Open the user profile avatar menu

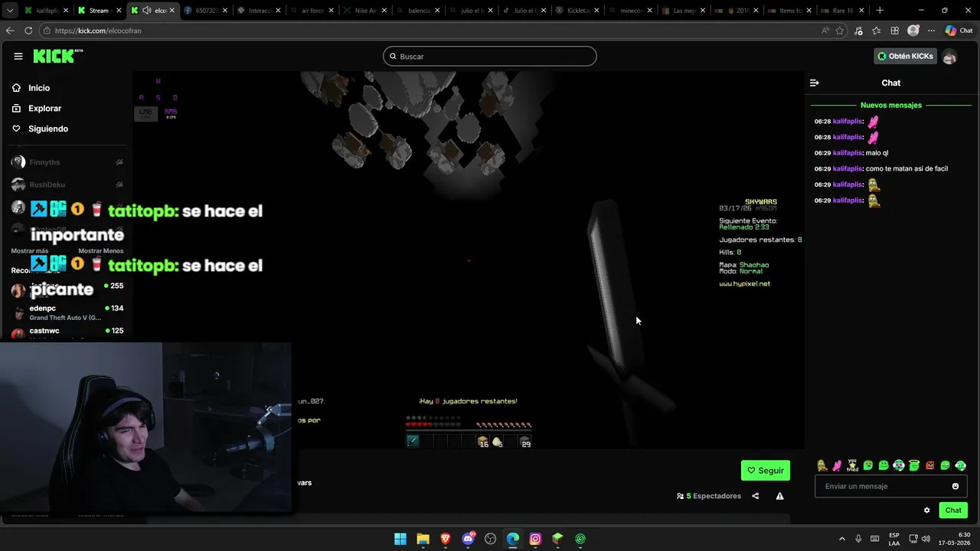click(949, 57)
